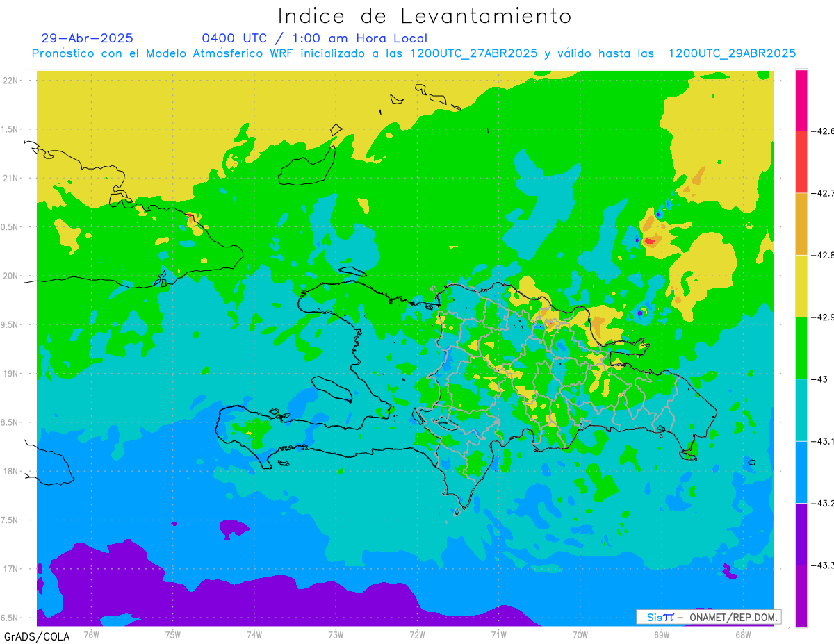Click the 69W longitude label

click(x=662, y=634)
